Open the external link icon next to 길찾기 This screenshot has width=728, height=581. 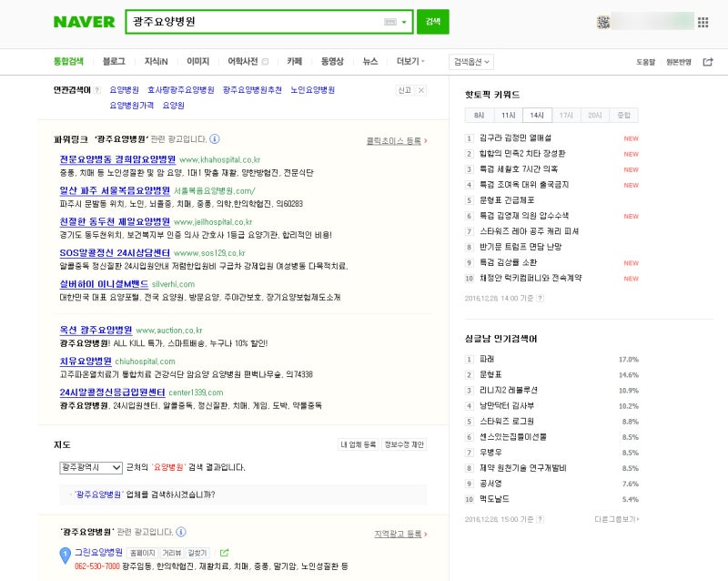click(224, 553)
